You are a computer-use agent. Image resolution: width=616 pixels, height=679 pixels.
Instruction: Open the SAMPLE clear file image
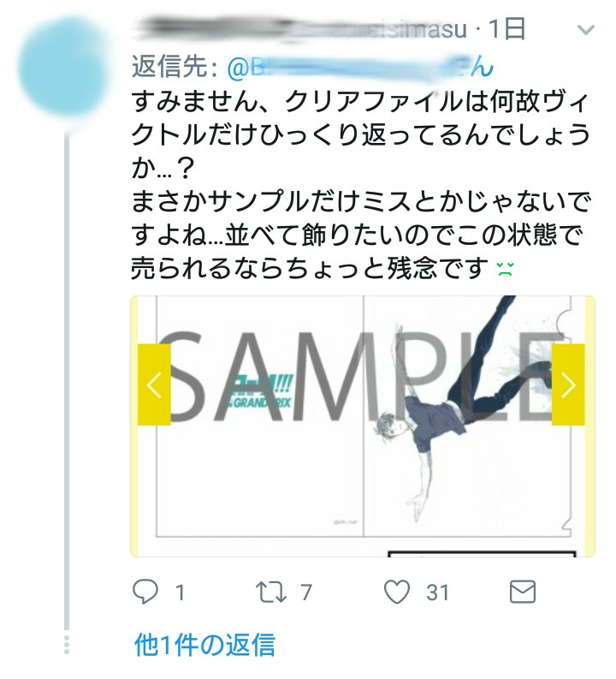(363, 426)
